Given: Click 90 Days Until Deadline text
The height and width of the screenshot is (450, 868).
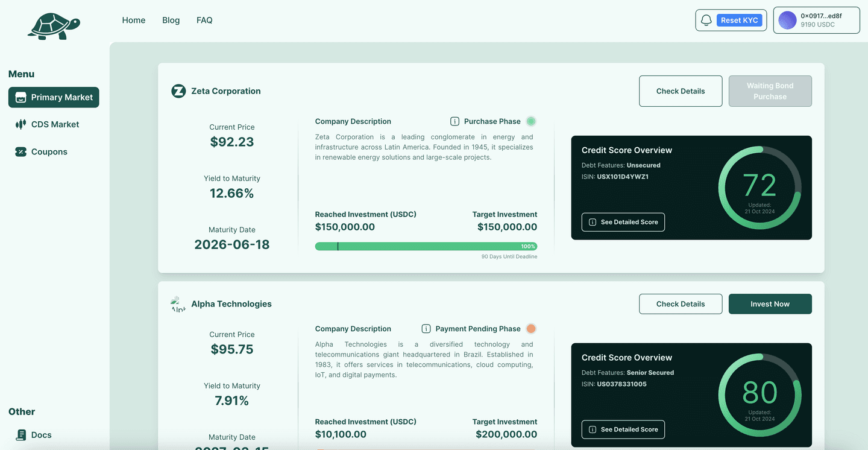Looking at the screenshot, I should tap(509, 256).
